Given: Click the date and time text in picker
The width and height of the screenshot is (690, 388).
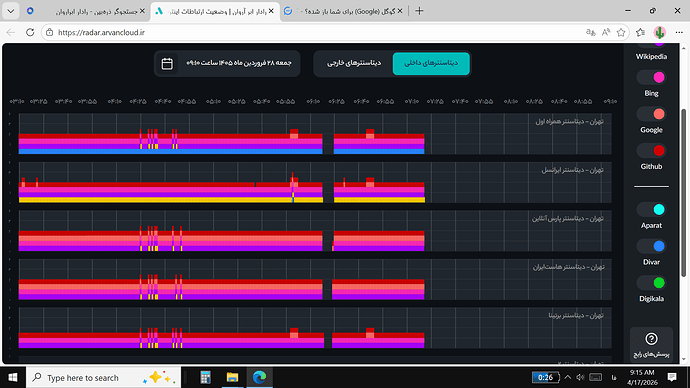Looking at the screenshot, I should pos(239,63).
